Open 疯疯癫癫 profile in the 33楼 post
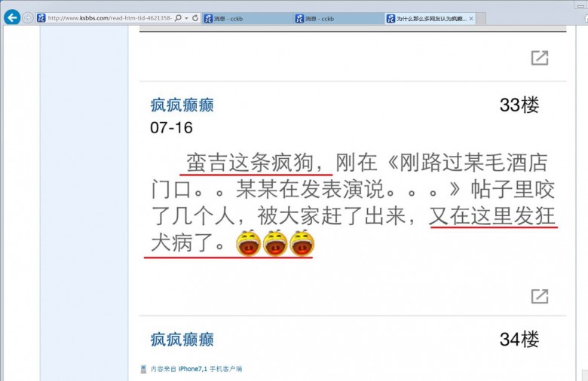The height and width of the screenshot is (381, 588). pos(182,105)
